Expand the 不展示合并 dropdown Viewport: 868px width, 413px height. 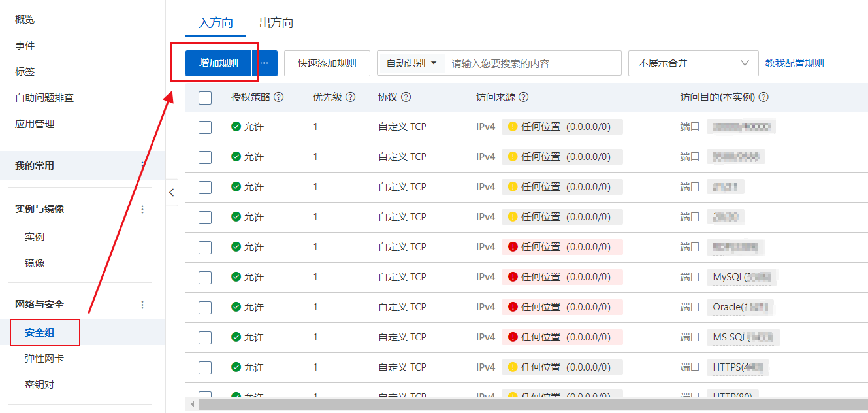click(x=693, y=63)
